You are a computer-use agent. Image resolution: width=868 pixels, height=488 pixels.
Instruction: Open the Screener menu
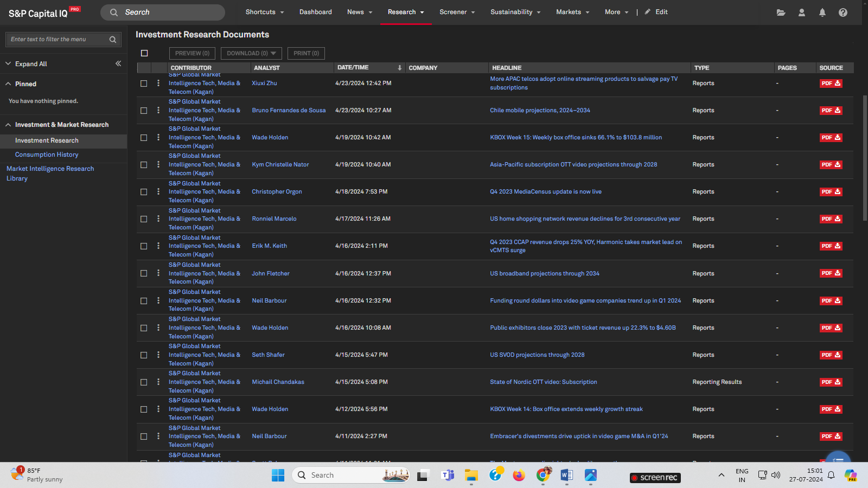[x=457, y=12]
